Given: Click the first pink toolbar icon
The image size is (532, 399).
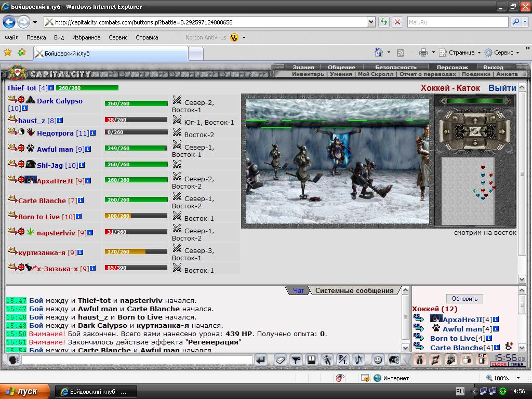Looking at the screenshot, I should [x=420, y=360].
